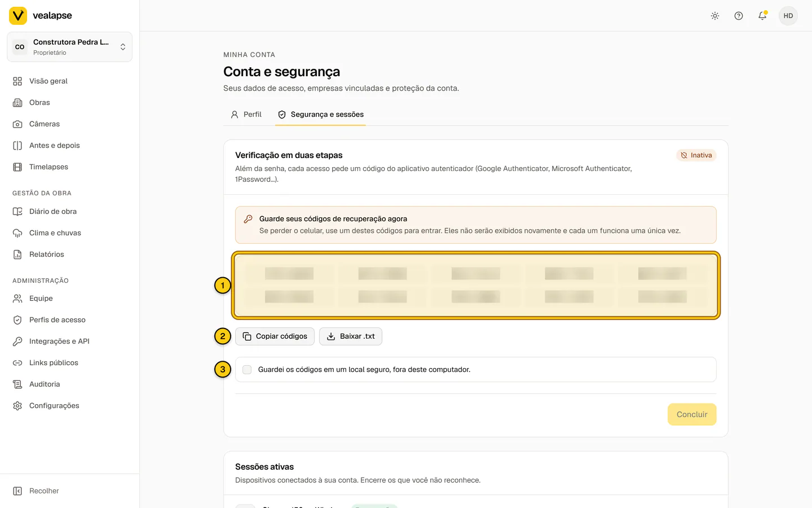Screen dimensions: 812x508
Task: Click the Integrações e API key icon
Action: point(17,341)
